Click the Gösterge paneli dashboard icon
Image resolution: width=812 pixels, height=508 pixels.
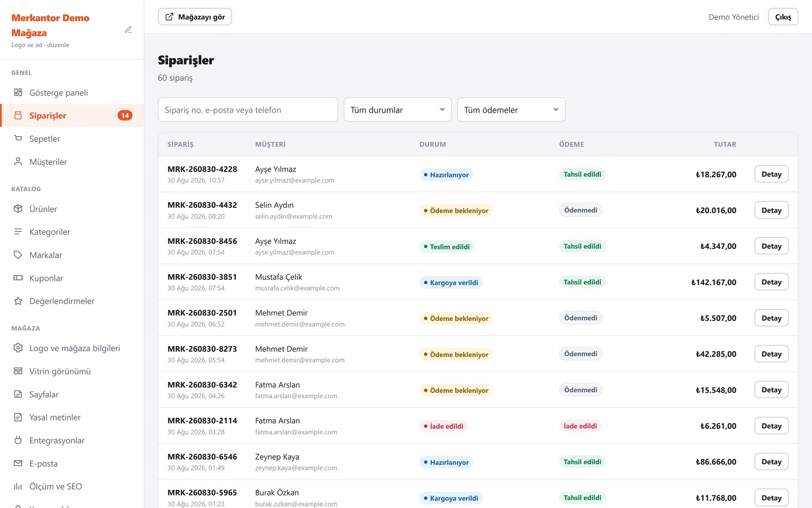pyautogui.click(x=18, y=92)
